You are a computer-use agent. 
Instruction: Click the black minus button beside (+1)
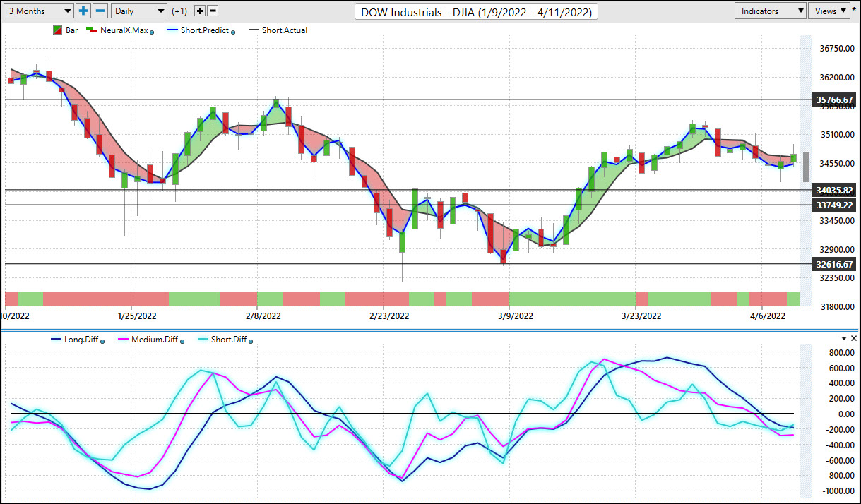pos(213,11)
